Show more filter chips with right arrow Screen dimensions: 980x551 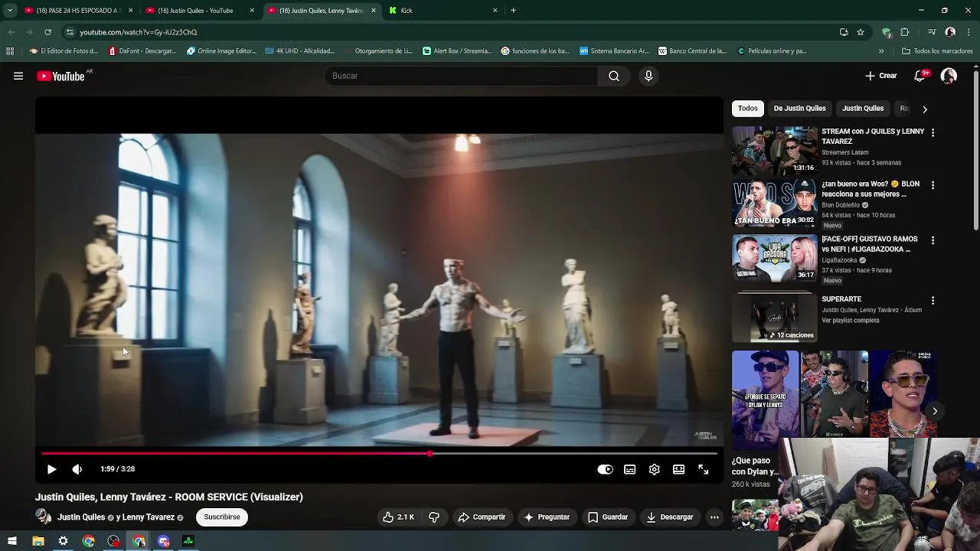(x=925, y=109)
